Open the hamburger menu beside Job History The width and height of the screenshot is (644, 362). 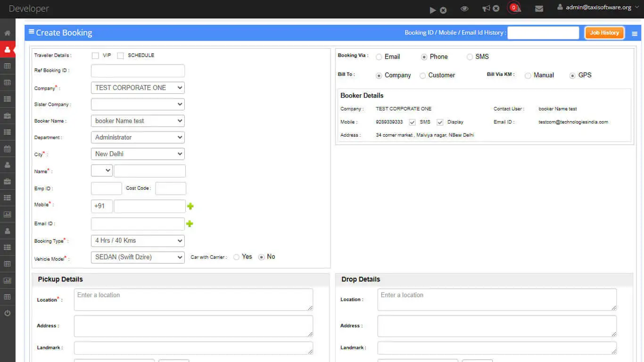pos(635,34)
